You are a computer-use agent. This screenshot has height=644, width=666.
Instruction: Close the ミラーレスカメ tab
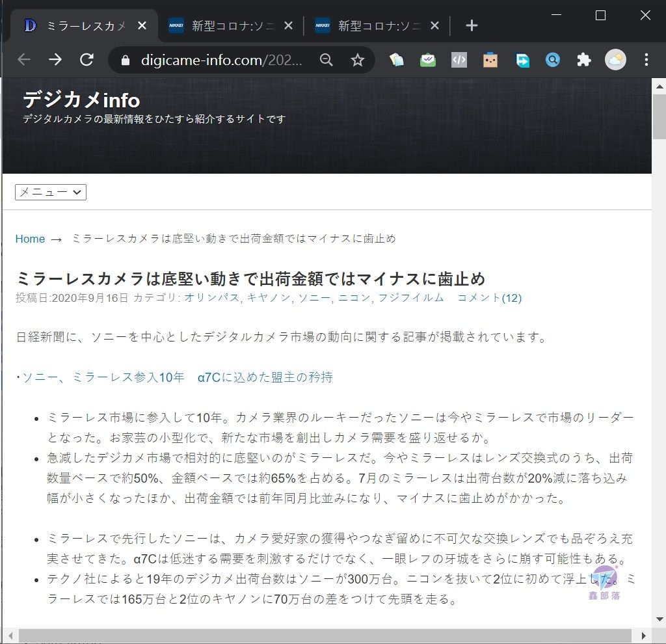point(142,25)
